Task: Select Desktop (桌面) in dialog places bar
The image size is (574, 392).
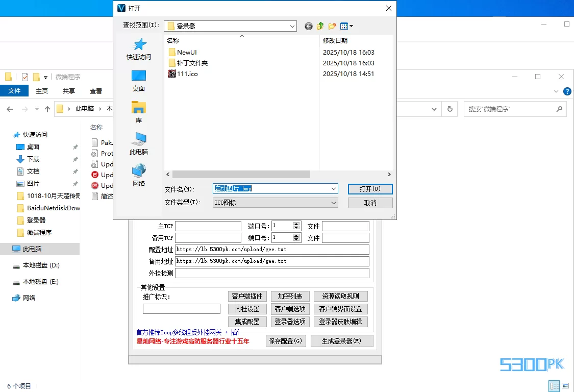Action: coord(139,81)
